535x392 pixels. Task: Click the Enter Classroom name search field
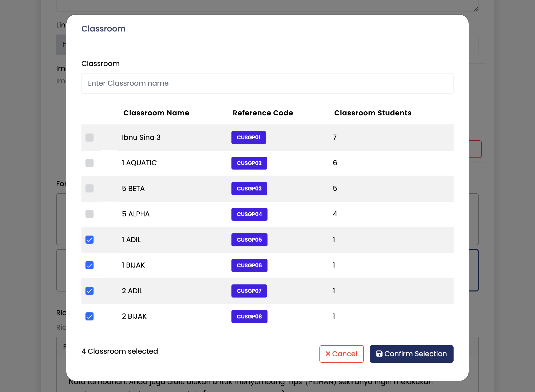[267, 83]
